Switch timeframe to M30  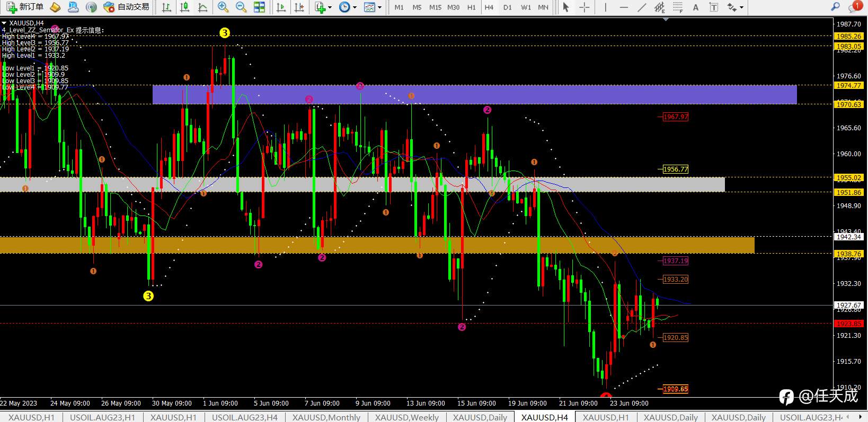pos(454,7)
